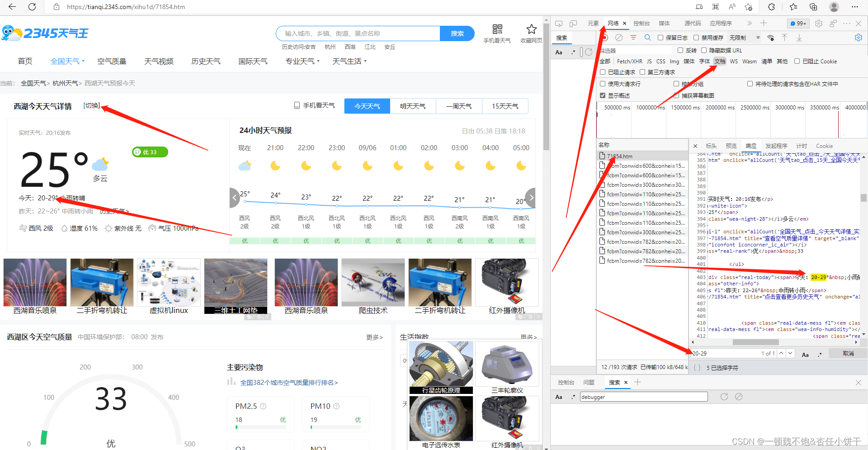Close the request details panel X
The height and width of the screenshot is (450, 868).
(x=695, y=146)
